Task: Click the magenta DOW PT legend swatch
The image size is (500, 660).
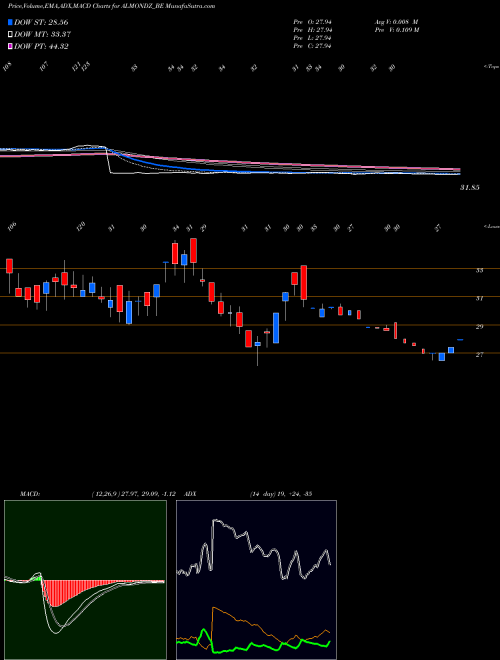Action: [10, 46]
